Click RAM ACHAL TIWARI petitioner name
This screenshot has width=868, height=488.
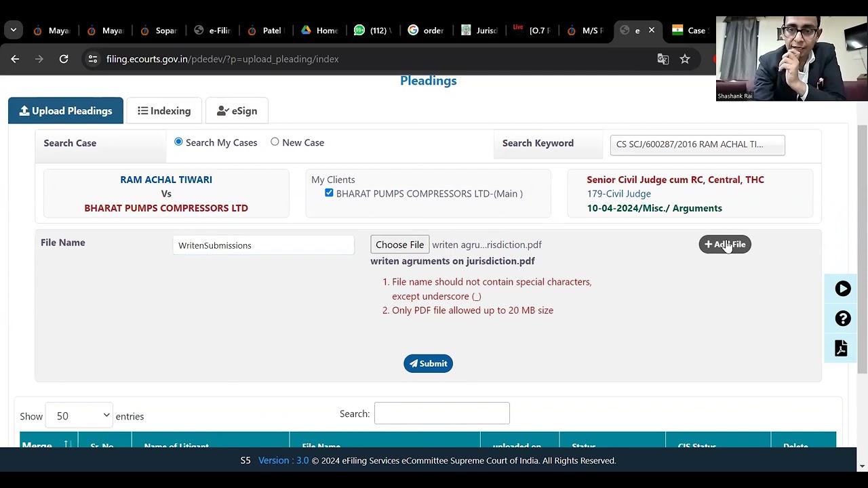pos(166,180)
